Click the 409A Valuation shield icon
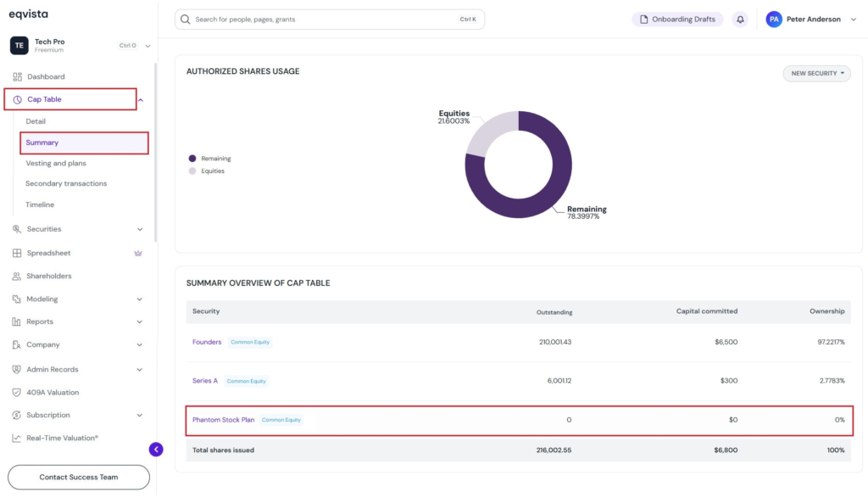This screenshot has width=868, height=498. [x=17, y=392]
